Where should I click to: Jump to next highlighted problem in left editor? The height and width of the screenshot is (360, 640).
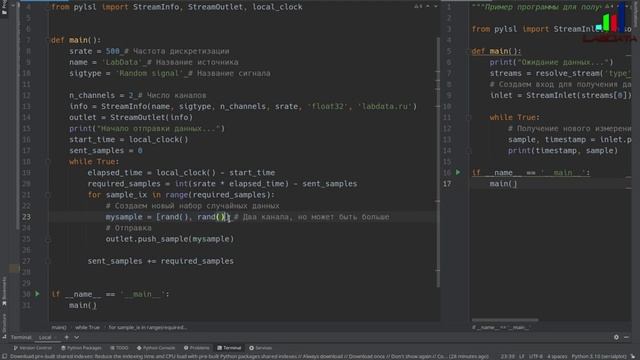[436, 7]
